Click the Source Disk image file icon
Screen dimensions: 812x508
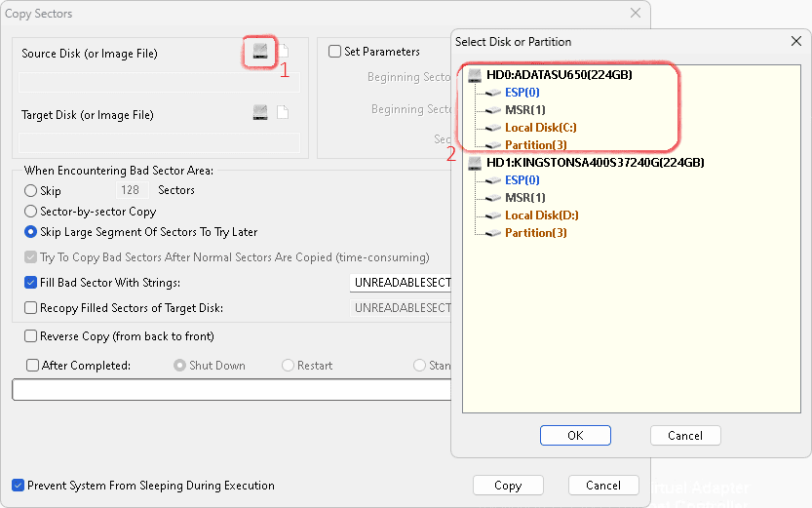[283, 52]
